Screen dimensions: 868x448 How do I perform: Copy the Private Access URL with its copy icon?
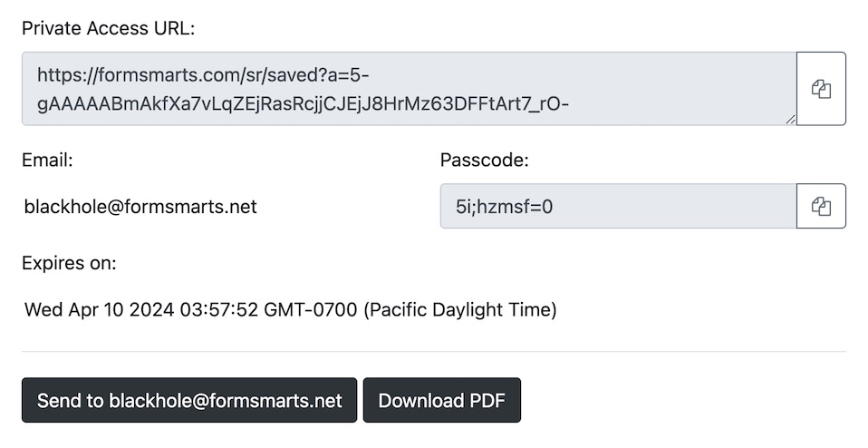[821, 89]
